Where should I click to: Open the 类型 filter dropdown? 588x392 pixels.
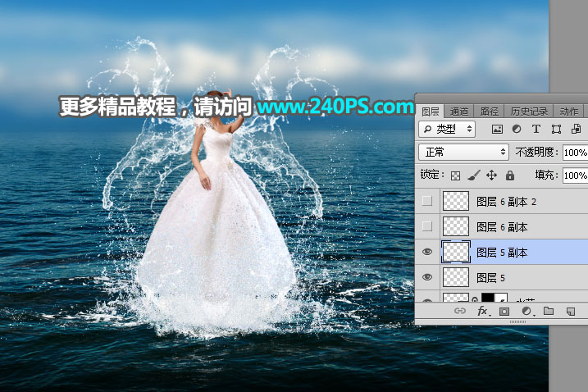[x=447, y=130]
